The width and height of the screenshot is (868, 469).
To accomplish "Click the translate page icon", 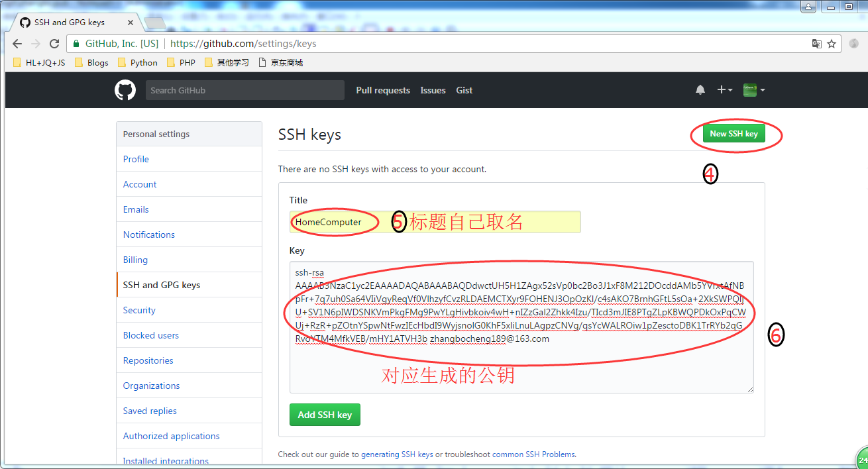I will (x=817, y=44).
